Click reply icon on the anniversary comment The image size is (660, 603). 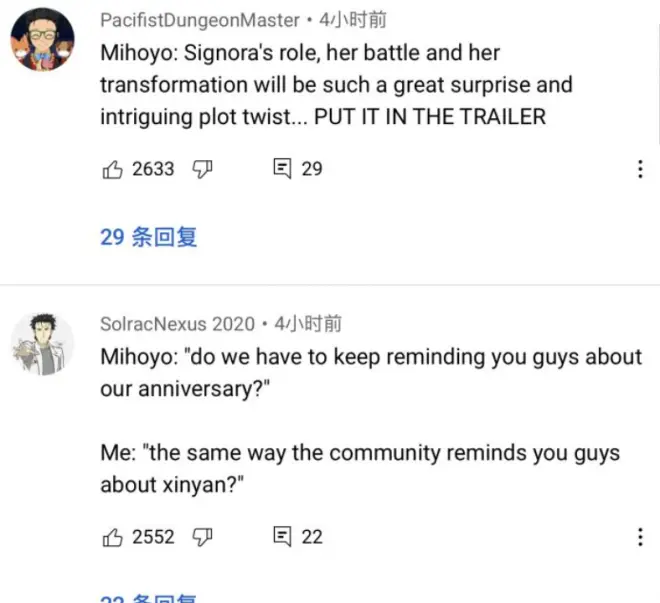point(282,537)
